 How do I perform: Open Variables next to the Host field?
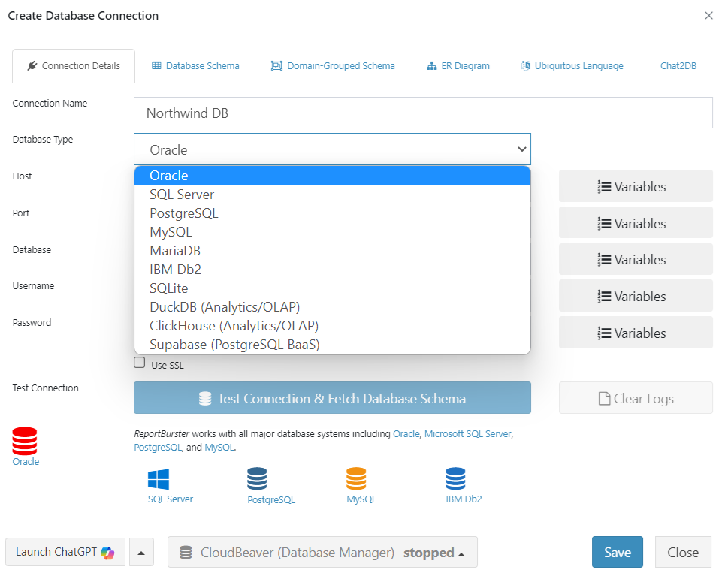[x=635, y=185]
